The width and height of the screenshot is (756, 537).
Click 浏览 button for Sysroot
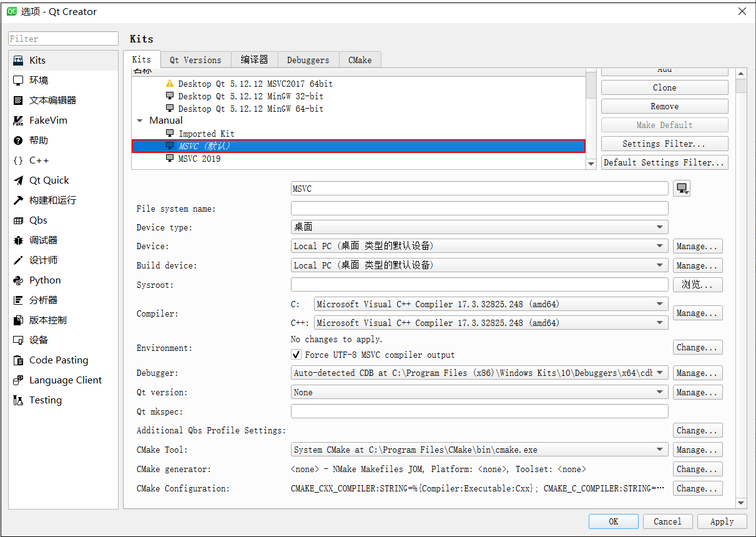tap(698, 285)
